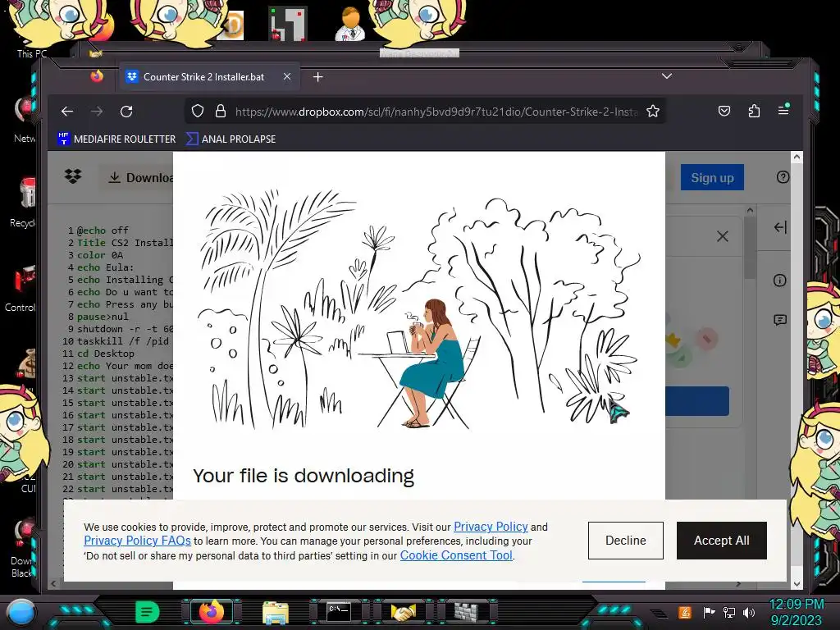Viewport: 840px width, 630px height.
Task: Click code line 11 'cd Desktop'
Action: pyautogui.click(x=106, y=354)
